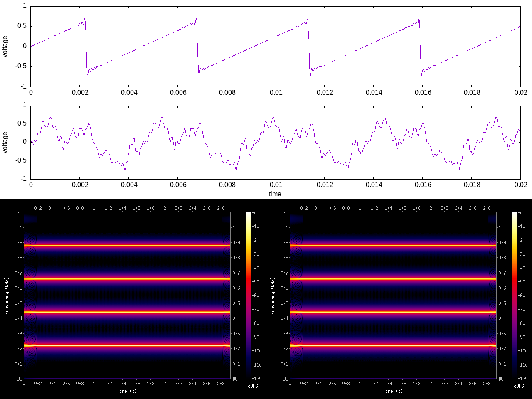Click "Frequency (kHz)" label on the left spectrogram
The height and width of the screenshot is (399, 532).
tap(7, 296)
